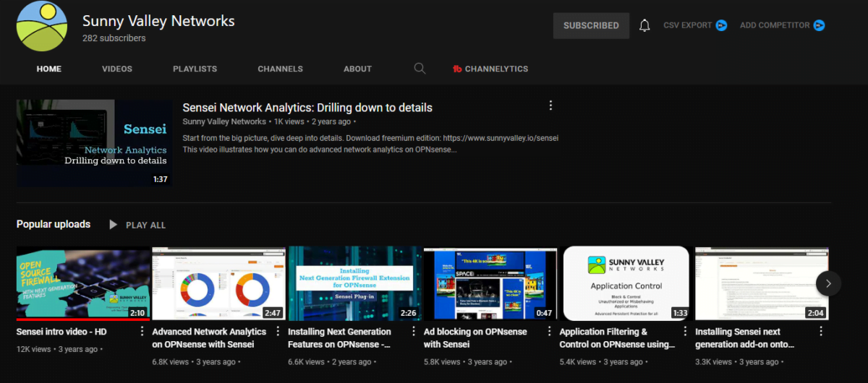Click 6.8K views under Advanced Network Analytics

point(171,361)
